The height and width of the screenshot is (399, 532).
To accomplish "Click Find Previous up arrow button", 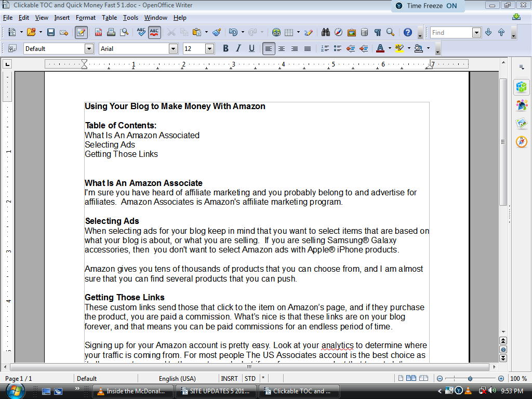I will point(501,32).
